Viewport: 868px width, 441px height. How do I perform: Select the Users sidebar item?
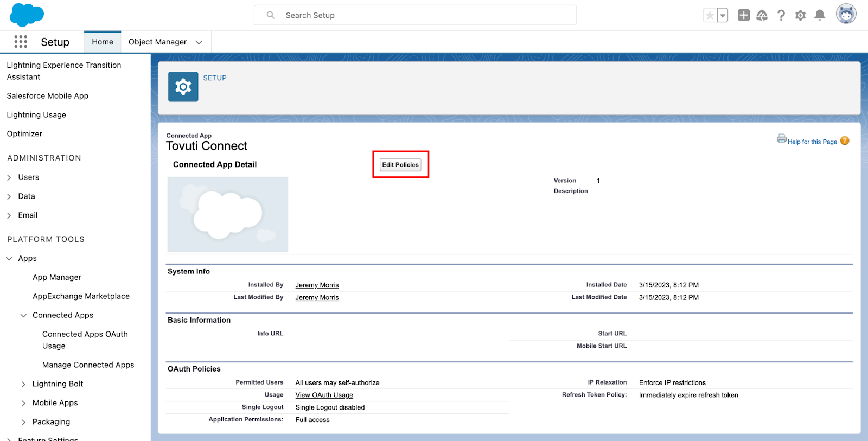29,177
